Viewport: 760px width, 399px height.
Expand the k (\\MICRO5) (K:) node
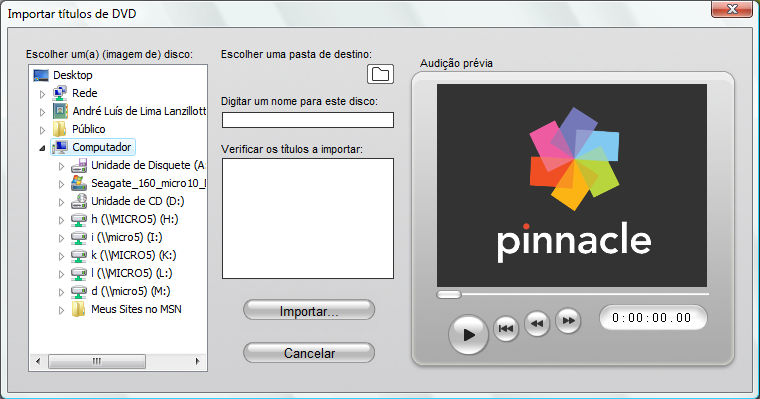62,256
